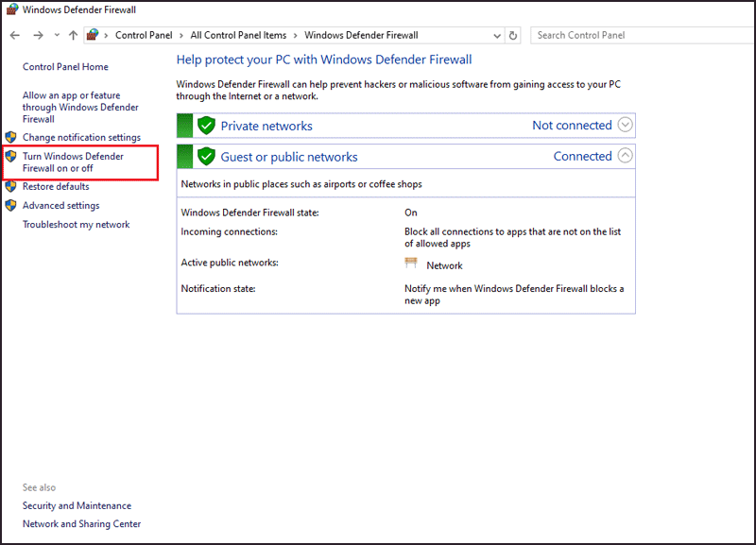This screenshot has height=545, width=756.
Task: Click the firewall icon in address bar
Action: point(93,35)
